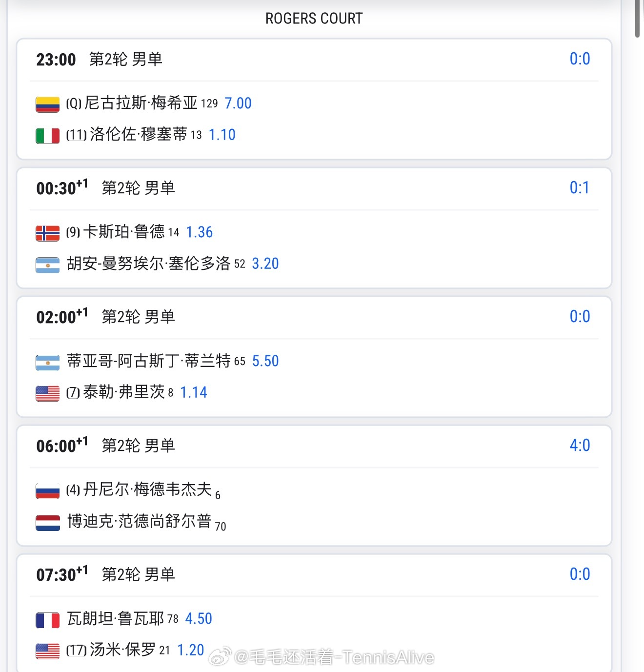Click the USA flag beside 汤米·保罗
The image size is (644, 672).
48,651
